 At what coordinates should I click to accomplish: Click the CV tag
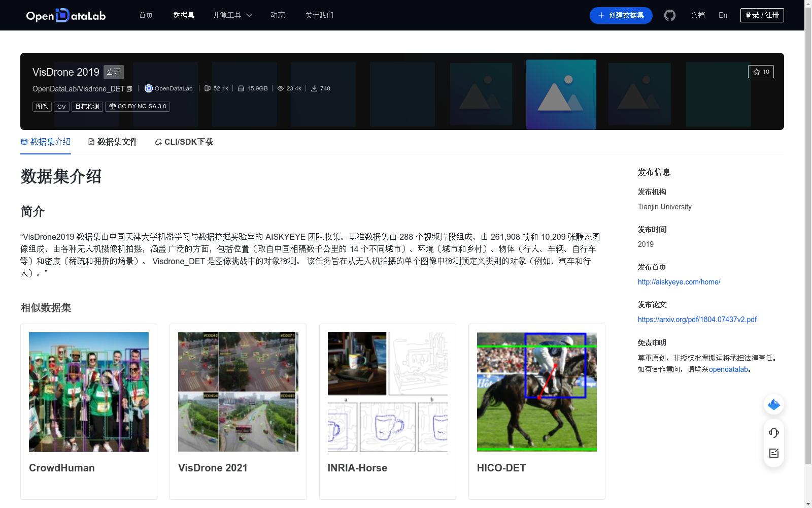coord(61,107)
